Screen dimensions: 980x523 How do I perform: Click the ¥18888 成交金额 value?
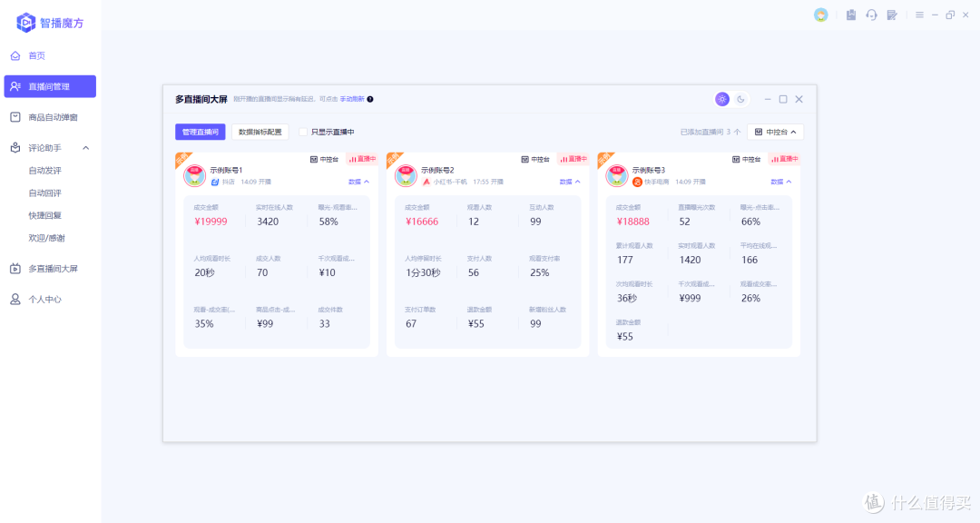coord(632,222)
